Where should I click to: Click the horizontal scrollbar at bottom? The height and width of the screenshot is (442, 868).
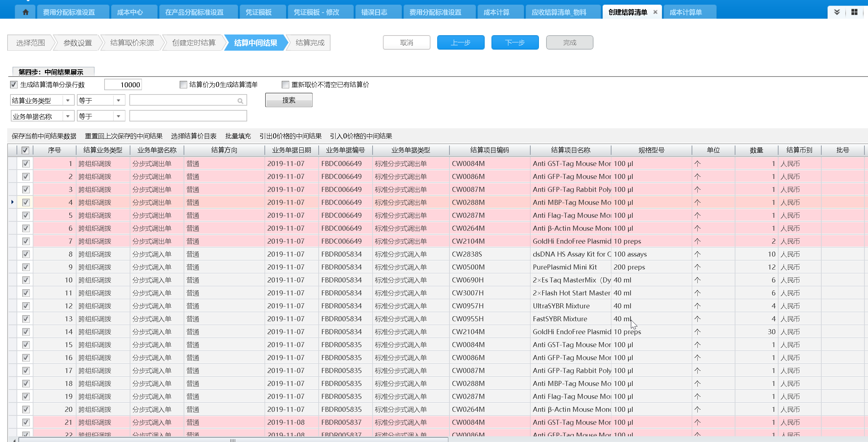point(233,440)
